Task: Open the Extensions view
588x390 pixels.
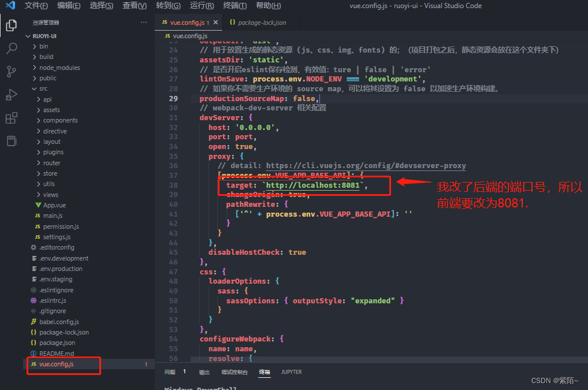Action: (11, 118)
